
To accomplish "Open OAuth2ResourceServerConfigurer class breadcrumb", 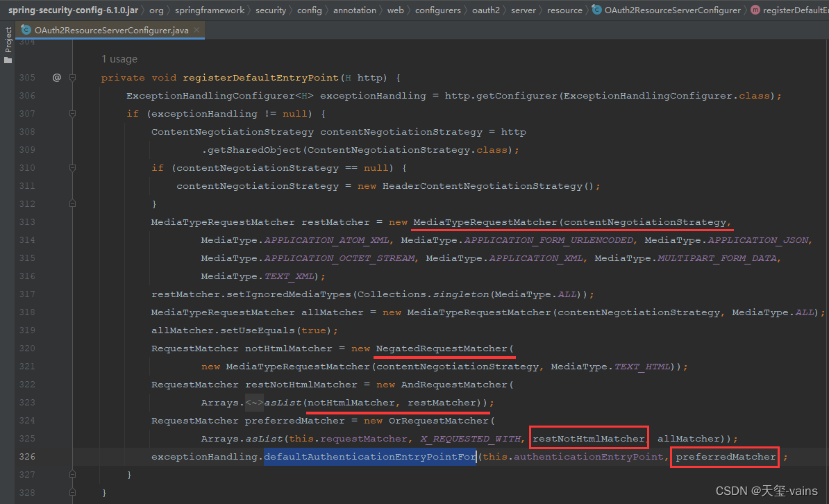I will (673, 10).
